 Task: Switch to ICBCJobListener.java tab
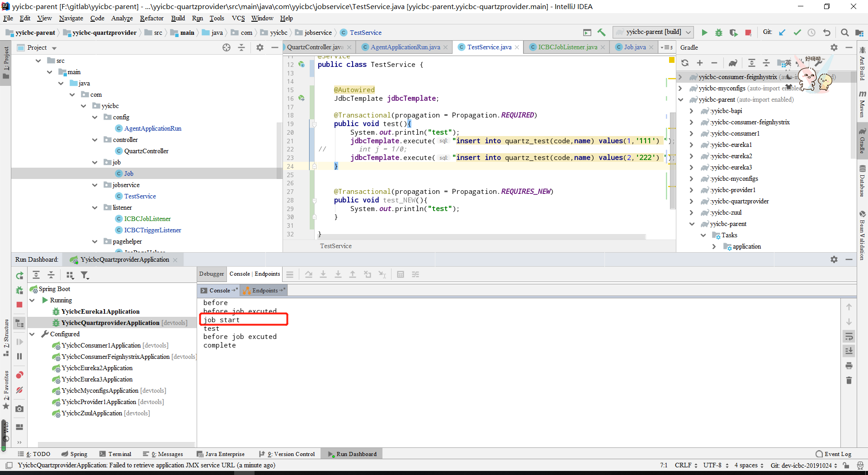click(x=567, y=47)
